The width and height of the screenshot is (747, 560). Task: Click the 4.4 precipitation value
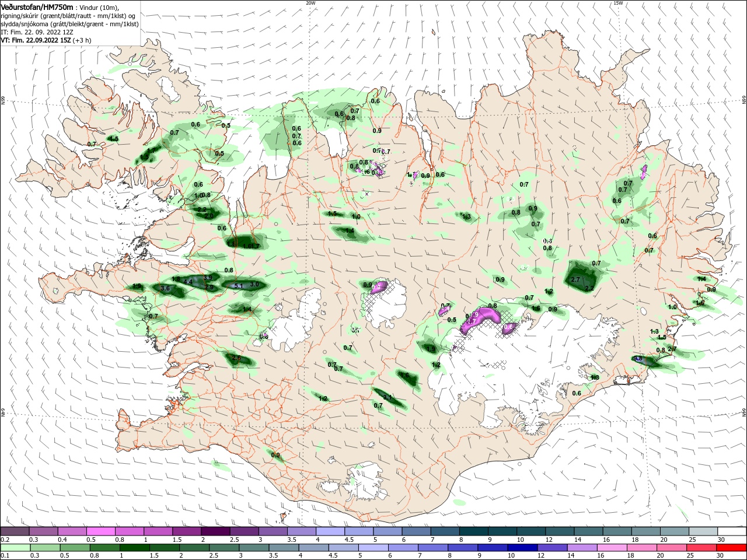coord(188,282)
